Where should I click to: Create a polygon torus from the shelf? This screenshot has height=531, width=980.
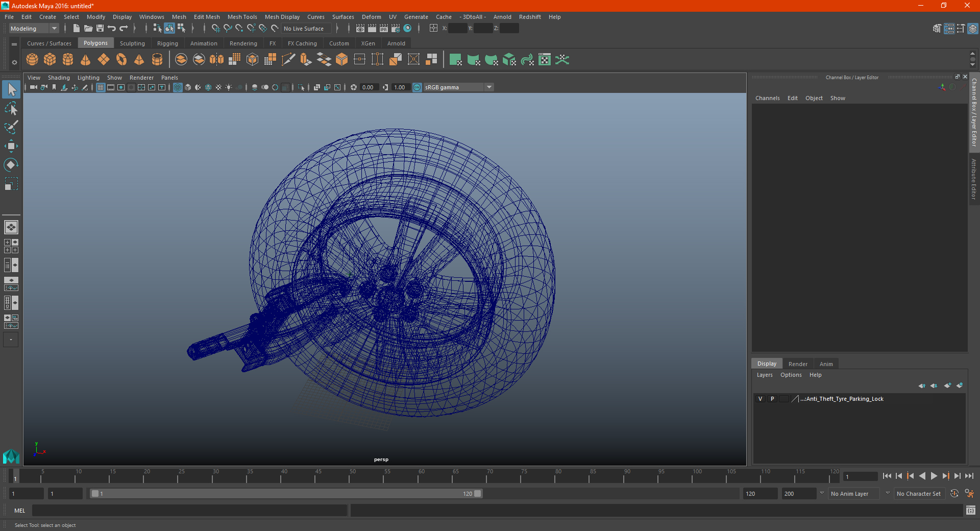point(121,60)
